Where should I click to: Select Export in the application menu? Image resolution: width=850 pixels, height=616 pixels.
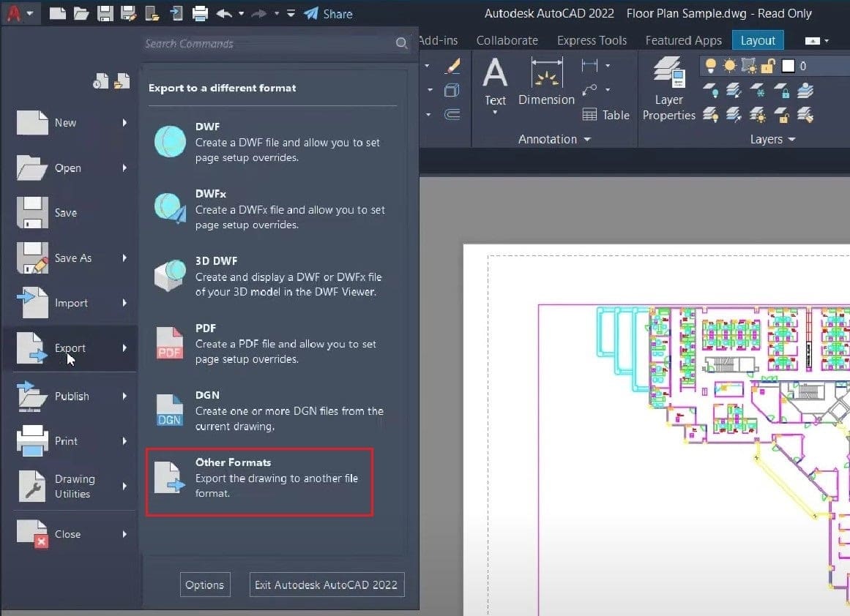[x=70, y=348]
